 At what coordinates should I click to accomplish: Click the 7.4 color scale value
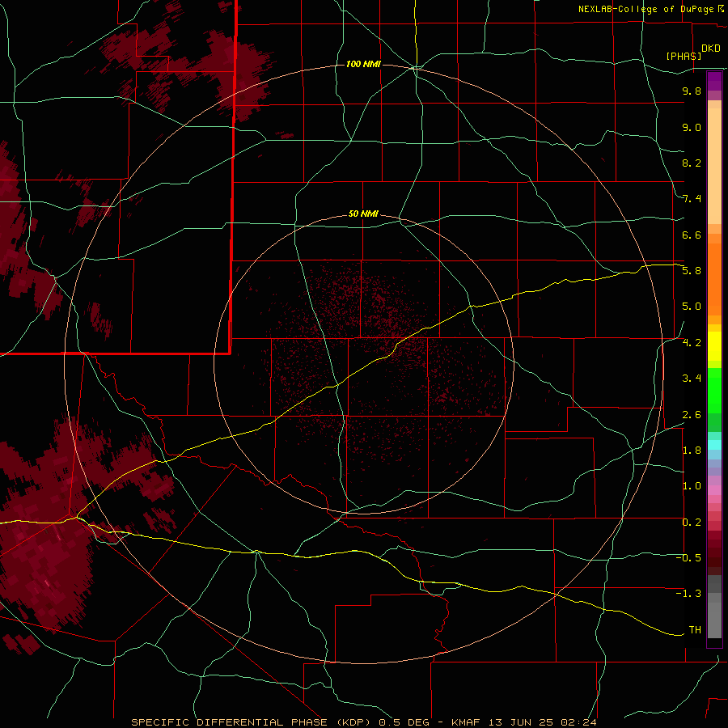(x=692, y=199)
